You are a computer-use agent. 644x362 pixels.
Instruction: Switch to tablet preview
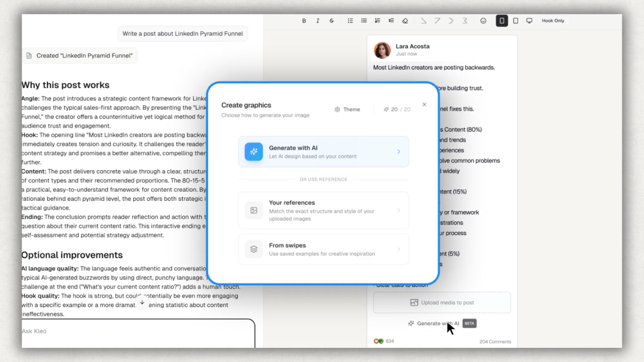516,21
